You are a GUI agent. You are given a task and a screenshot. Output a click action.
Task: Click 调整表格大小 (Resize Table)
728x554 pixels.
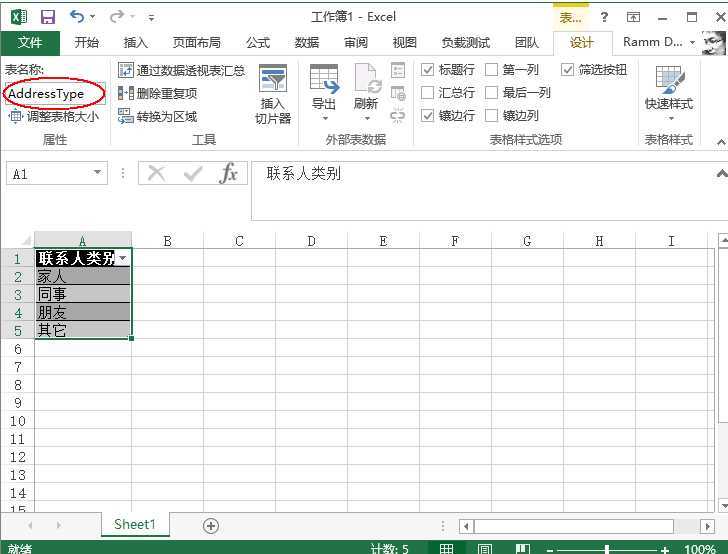click(x=53, y=116)
